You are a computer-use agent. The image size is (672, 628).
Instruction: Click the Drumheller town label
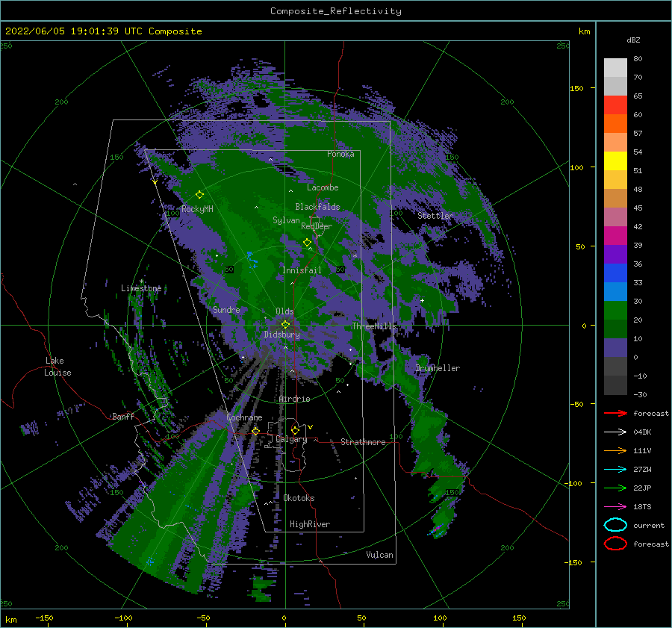tap(438, 368)
